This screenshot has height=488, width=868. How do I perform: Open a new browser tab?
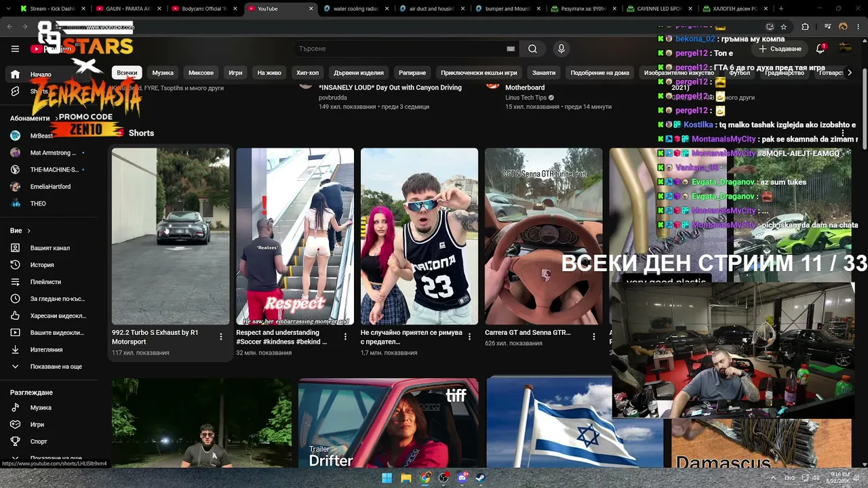[x=781, y=9]
